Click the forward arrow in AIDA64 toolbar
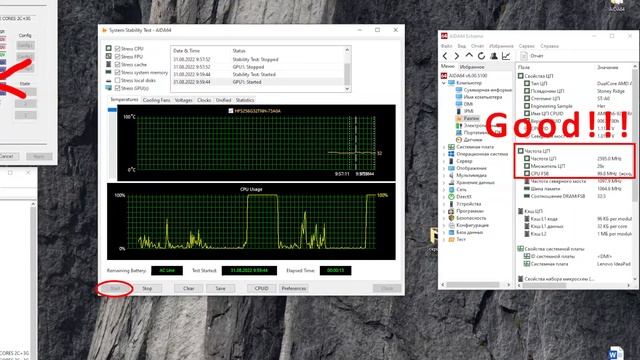This screenshot has height=360, width=640. [x=457, y=56]
